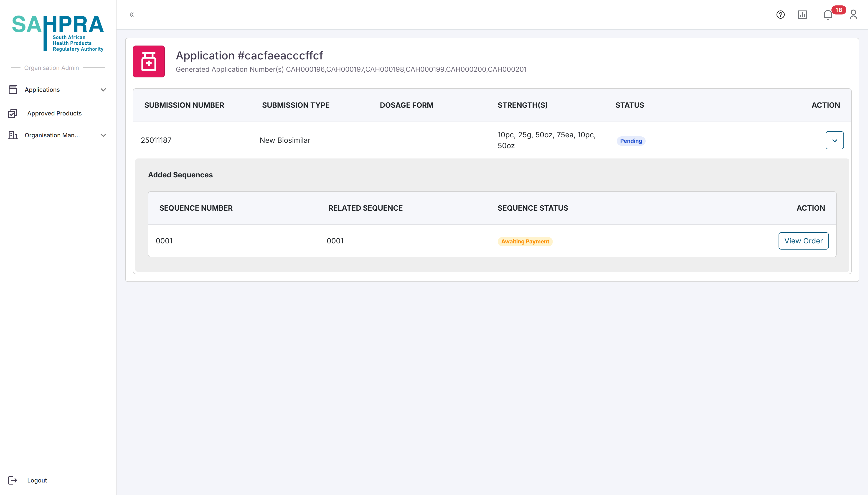
Task: Click the RELATED SEQUENCE column header
Action: point(365,208)
